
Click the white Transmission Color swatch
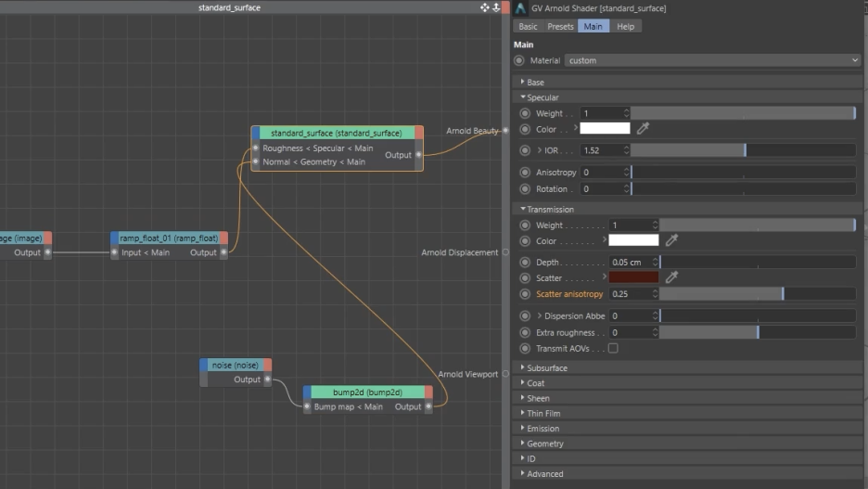(x=633, y=240)
